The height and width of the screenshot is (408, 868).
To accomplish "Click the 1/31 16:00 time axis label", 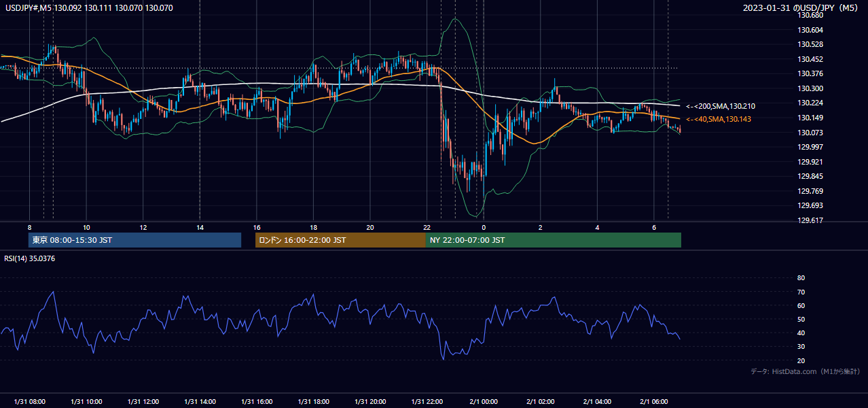I will pyautogui.click(x=256, y=401).
